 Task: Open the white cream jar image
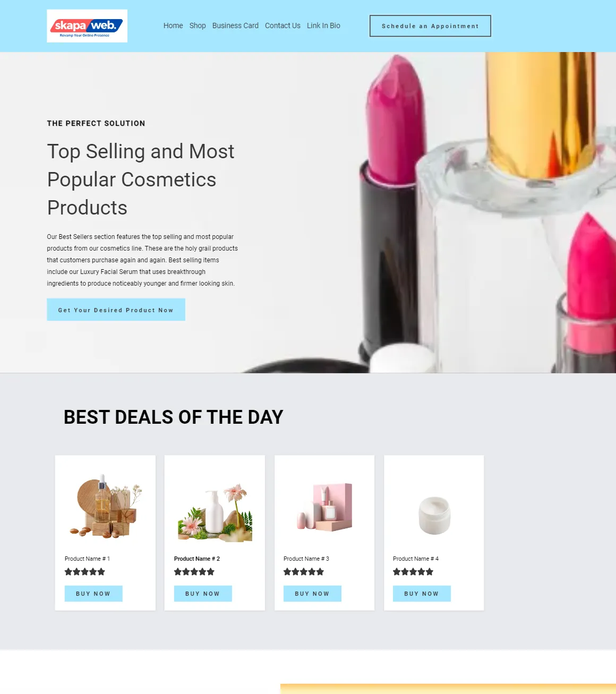click(x=434, y=515)
